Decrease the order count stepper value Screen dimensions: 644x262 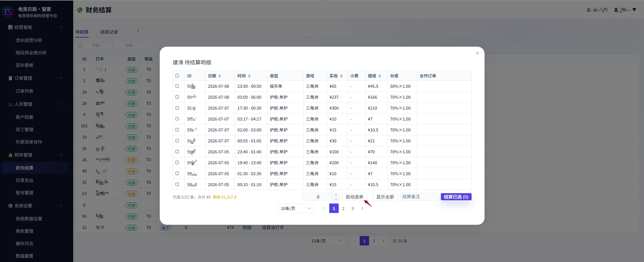point(336,198)
